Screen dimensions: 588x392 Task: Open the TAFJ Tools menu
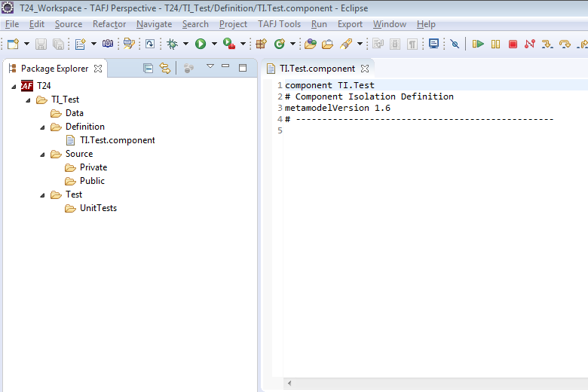click(279, 24)
